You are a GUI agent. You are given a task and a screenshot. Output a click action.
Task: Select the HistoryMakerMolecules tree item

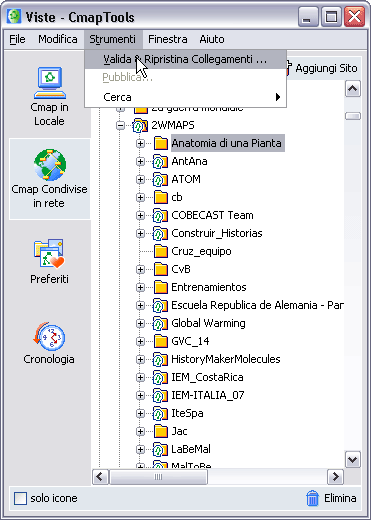[226, 359]
